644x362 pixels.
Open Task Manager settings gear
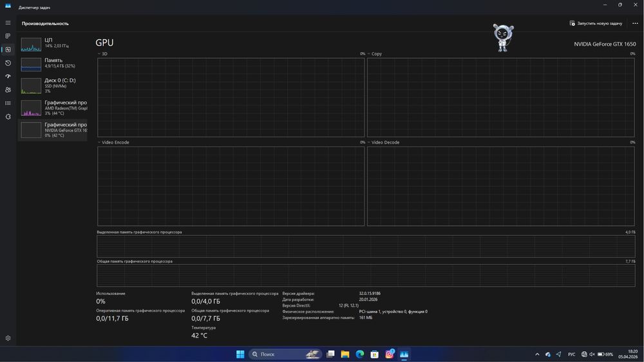[x=8, y=338]
